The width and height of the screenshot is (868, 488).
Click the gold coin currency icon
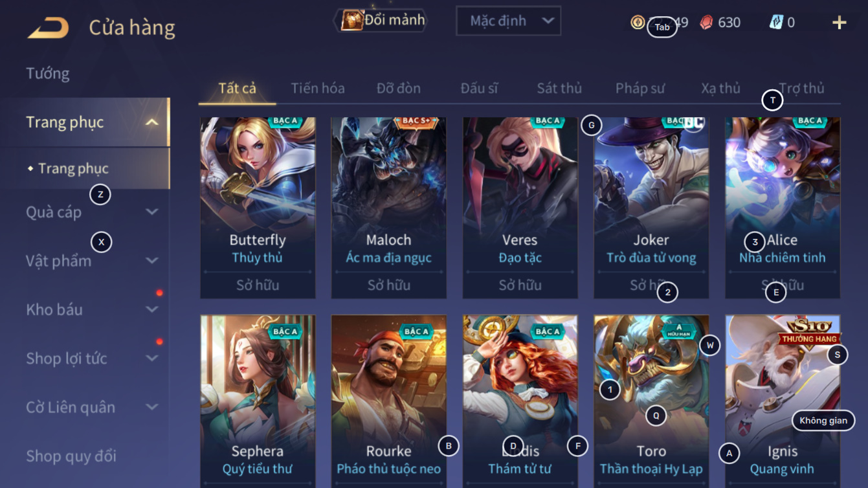point(638,22)
